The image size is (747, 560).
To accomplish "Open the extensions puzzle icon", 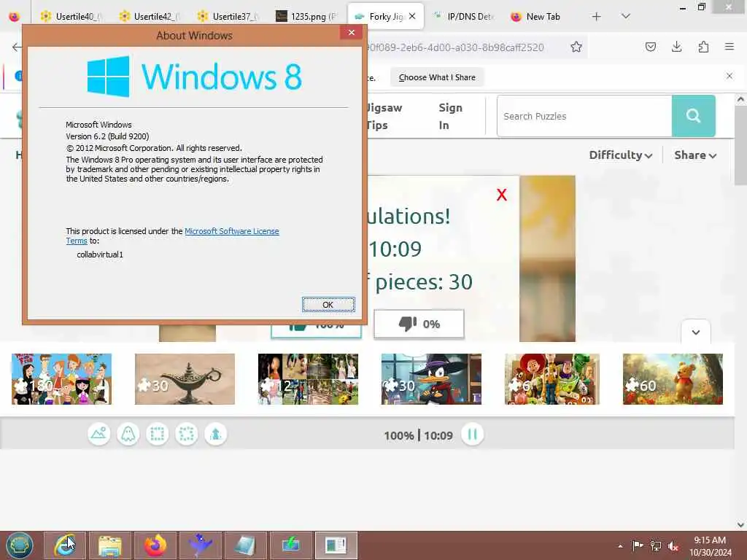I will (x=703, y=47).
